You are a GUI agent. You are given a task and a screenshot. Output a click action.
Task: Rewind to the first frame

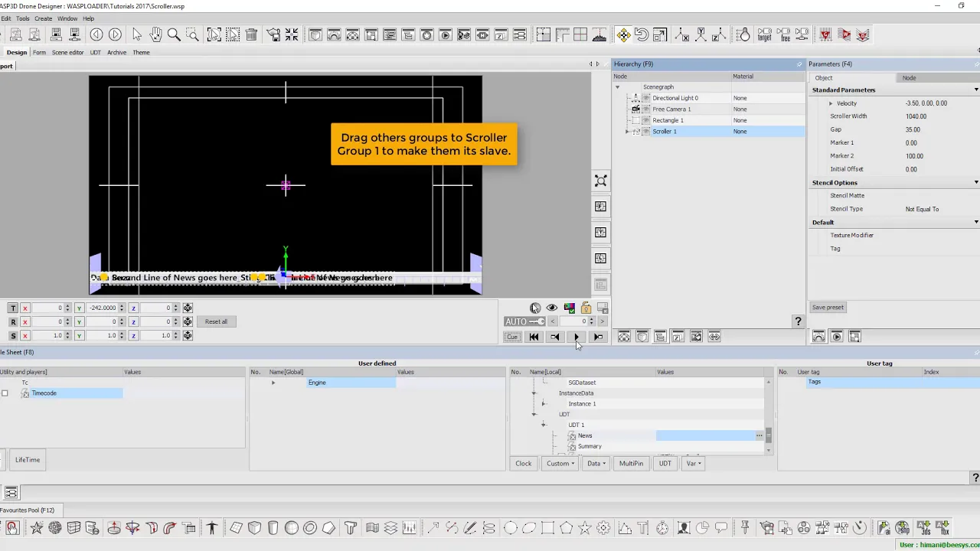534,337
